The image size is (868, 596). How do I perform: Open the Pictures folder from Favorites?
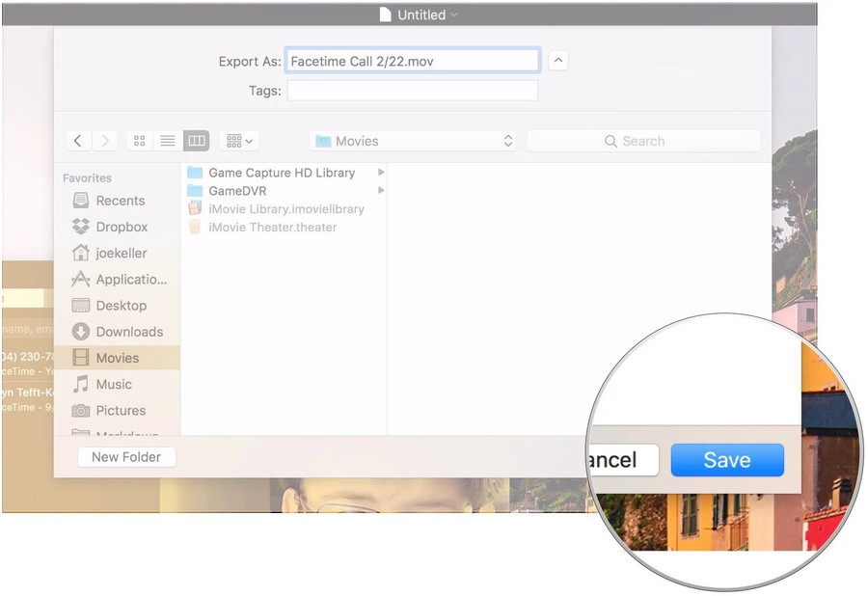(x=120, y=411)
